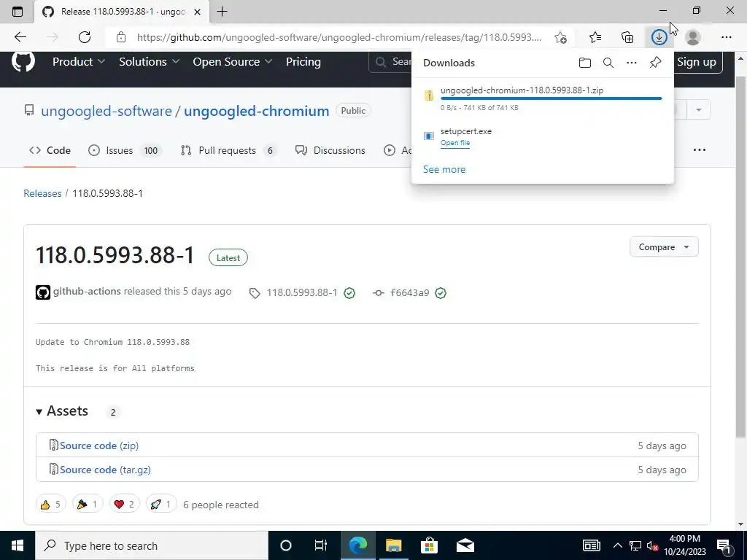Focus the GitHub search field
Screen dimensions: 747x560
[x=391, y=62]
